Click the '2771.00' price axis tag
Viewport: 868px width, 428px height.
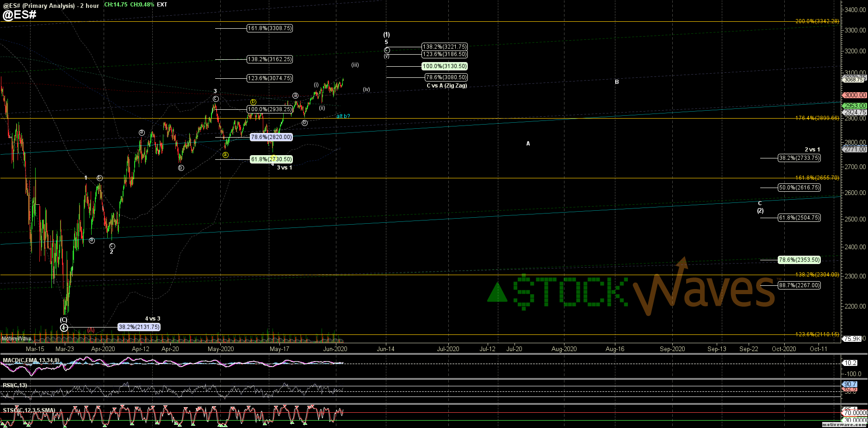(855, 150)
